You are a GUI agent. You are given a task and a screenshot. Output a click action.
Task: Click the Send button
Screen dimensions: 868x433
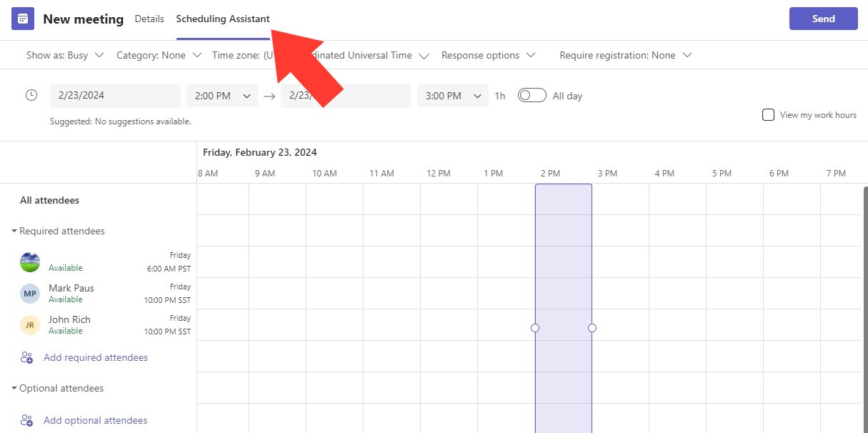824,19
